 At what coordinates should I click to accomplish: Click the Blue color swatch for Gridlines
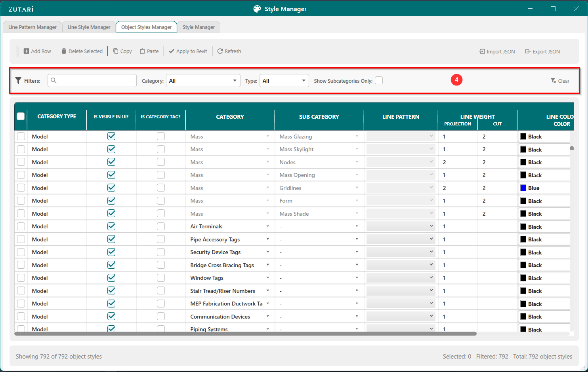[523, 188]
